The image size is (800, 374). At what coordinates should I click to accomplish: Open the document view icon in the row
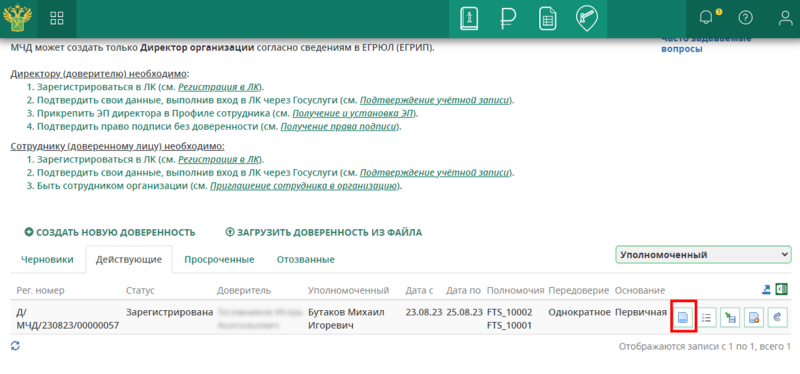(683, 317)
